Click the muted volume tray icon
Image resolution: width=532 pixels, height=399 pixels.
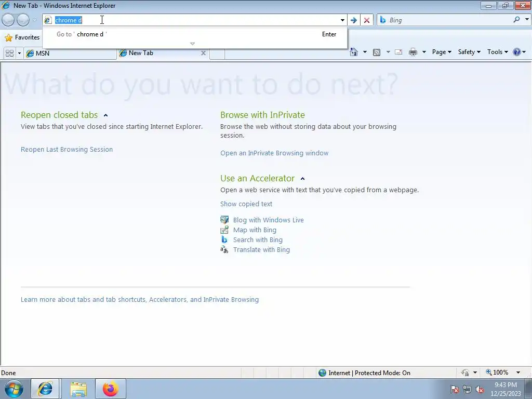[480, 390]
